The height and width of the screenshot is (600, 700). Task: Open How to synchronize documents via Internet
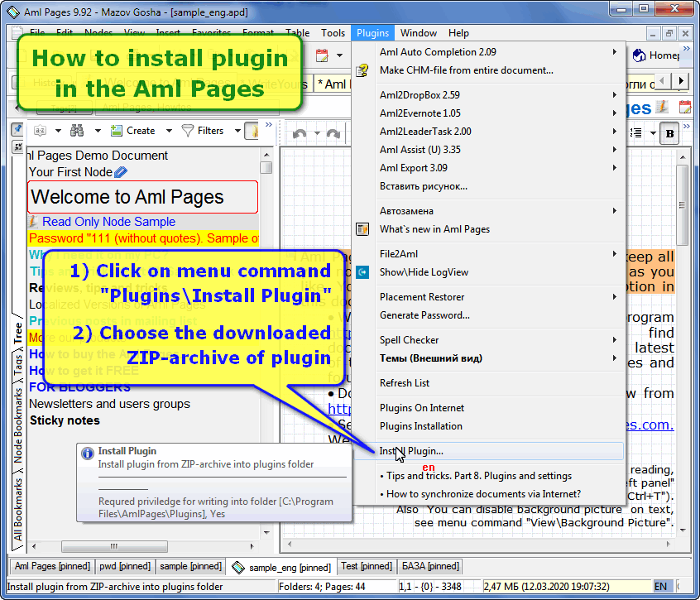(x=489, y=494)
